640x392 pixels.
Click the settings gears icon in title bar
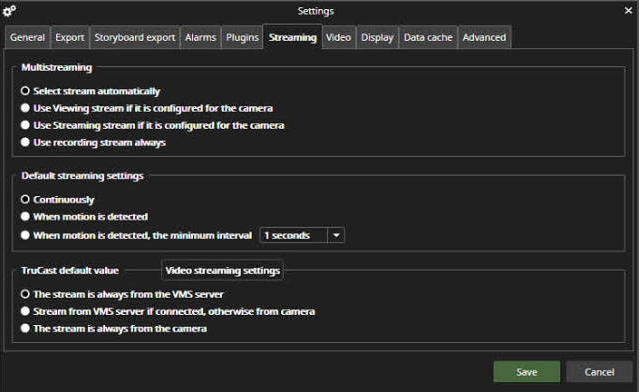9,11
